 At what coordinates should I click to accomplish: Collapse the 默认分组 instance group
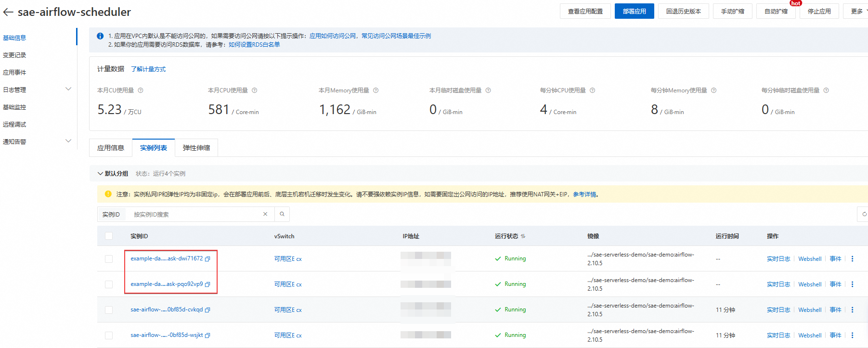100,174
